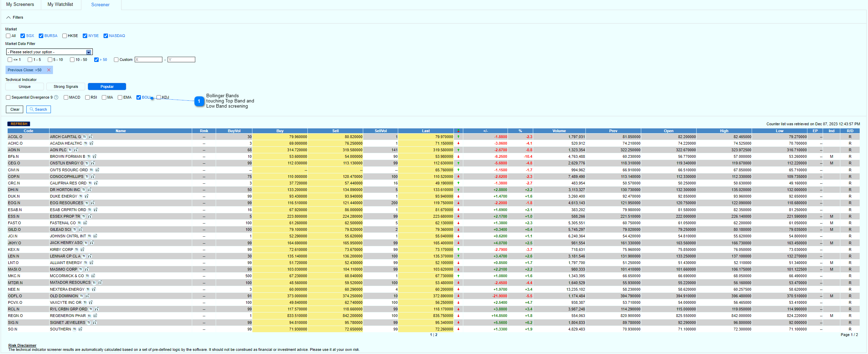Select the Strong Signals indicator tab

(66, 87)
